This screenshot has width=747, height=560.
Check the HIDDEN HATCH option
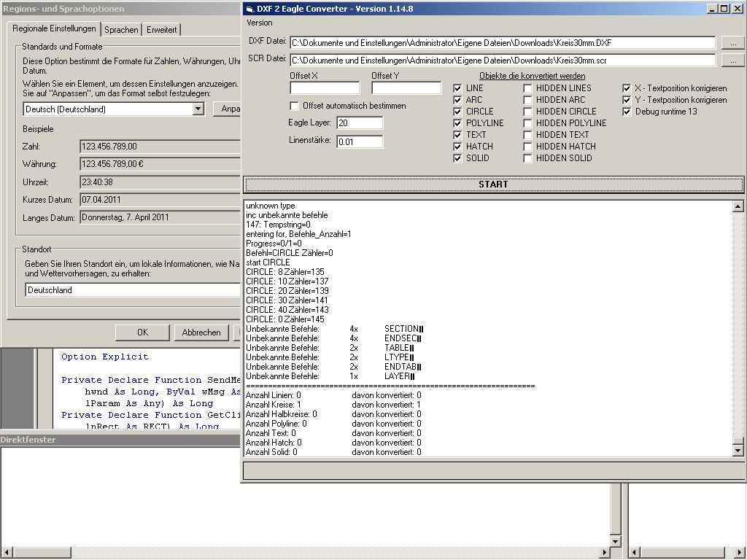click(x=527, y=147)
